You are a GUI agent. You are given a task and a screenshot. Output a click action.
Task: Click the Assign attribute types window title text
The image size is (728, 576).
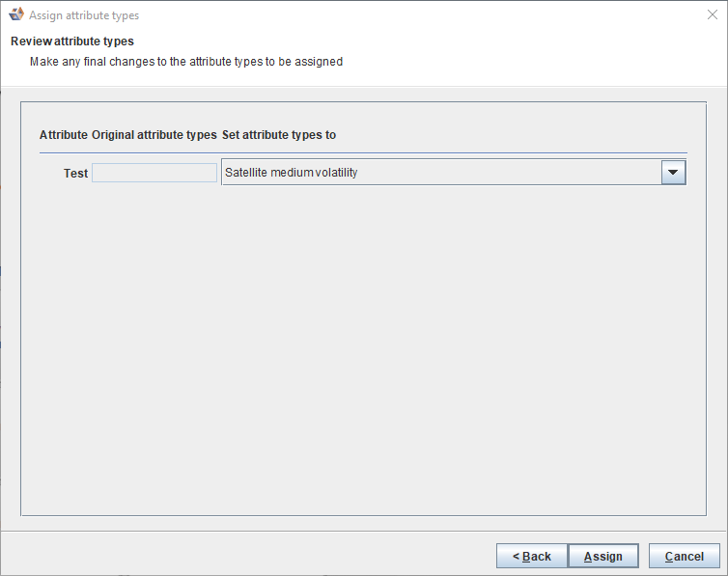click(x=84, y=15)
